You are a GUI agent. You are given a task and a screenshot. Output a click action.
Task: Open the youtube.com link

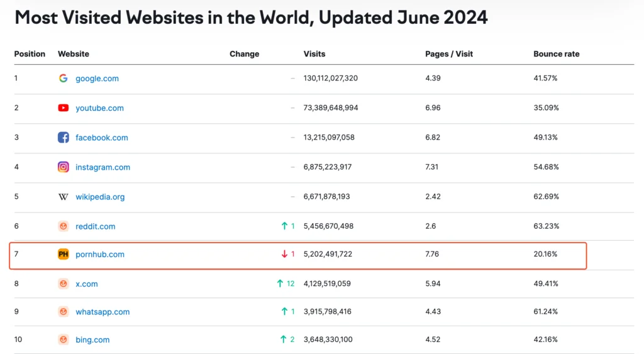pyautogui.click(x=99, y=108)
